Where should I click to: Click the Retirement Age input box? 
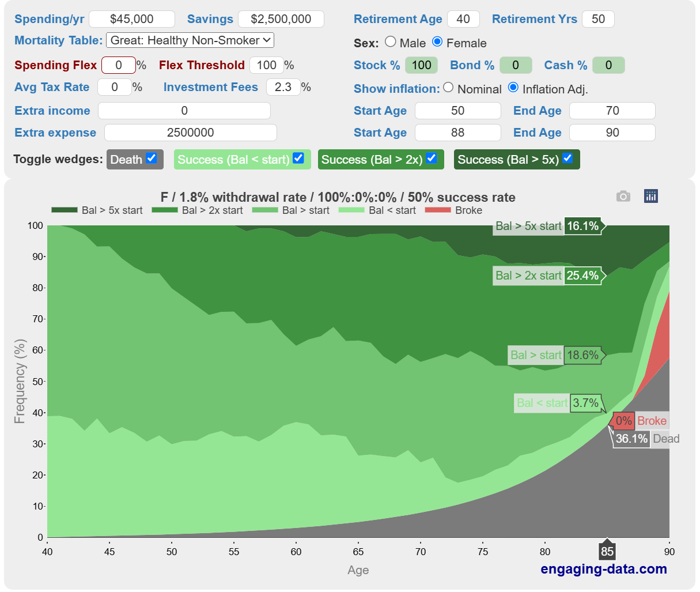[x=463, y=19]
